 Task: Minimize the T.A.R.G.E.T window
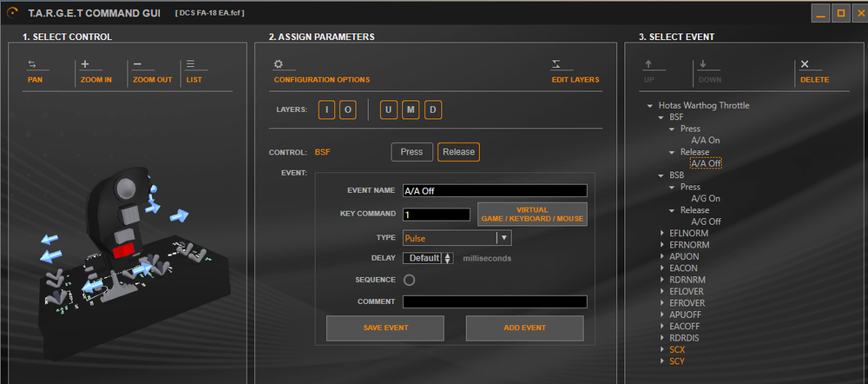point(820,13)
